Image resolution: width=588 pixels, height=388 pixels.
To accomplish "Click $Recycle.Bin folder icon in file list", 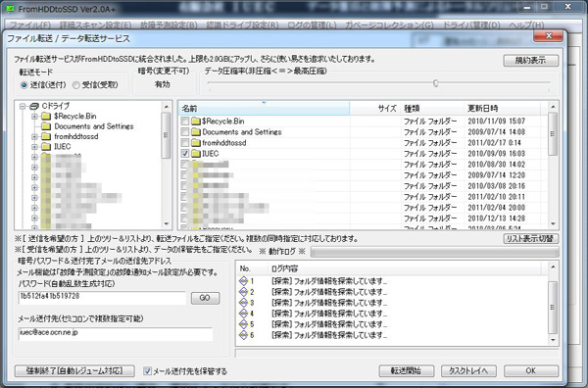I will point(196,121).
